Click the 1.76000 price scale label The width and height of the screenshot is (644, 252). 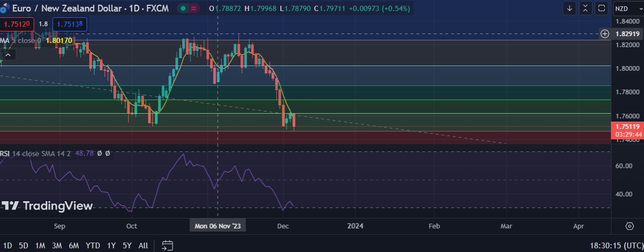[x=627, y=116]
